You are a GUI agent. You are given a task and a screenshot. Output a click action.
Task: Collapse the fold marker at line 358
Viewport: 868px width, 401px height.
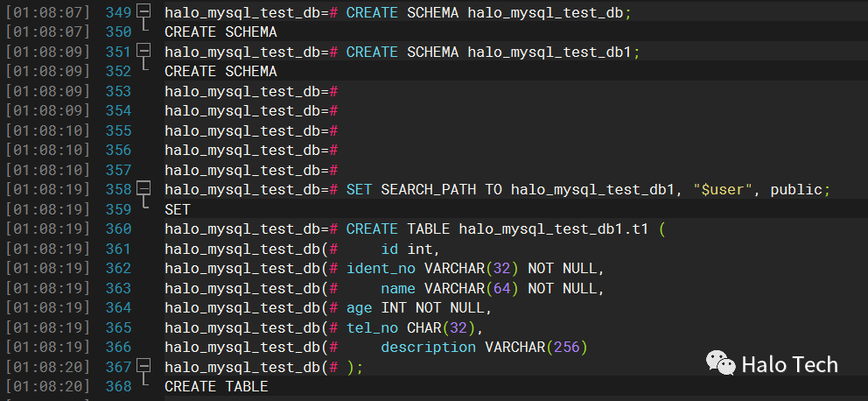point(143,189)
